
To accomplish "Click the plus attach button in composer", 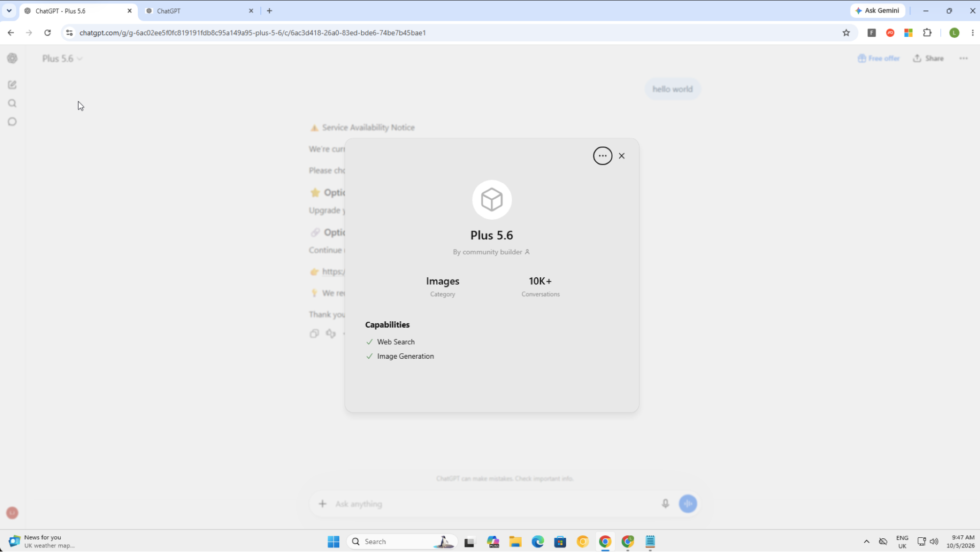I will tap(322, 504).
